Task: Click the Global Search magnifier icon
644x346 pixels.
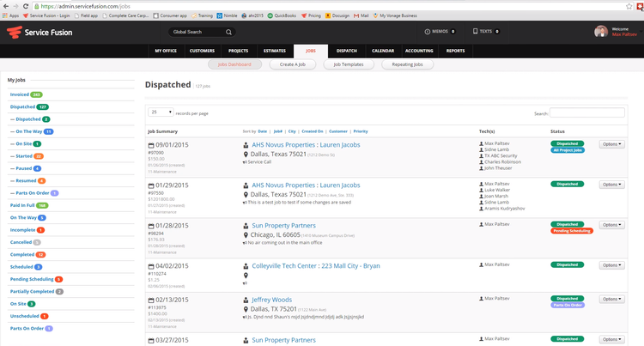Action: pos(229,32)
